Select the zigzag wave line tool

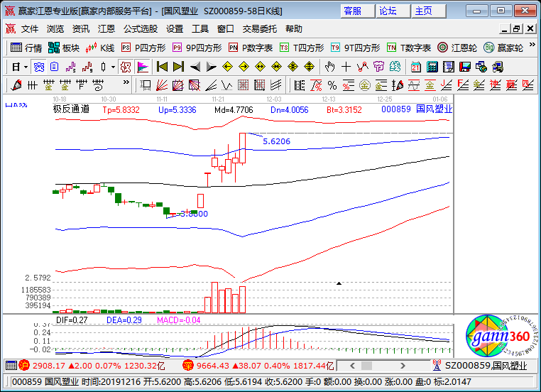[226, 85]
